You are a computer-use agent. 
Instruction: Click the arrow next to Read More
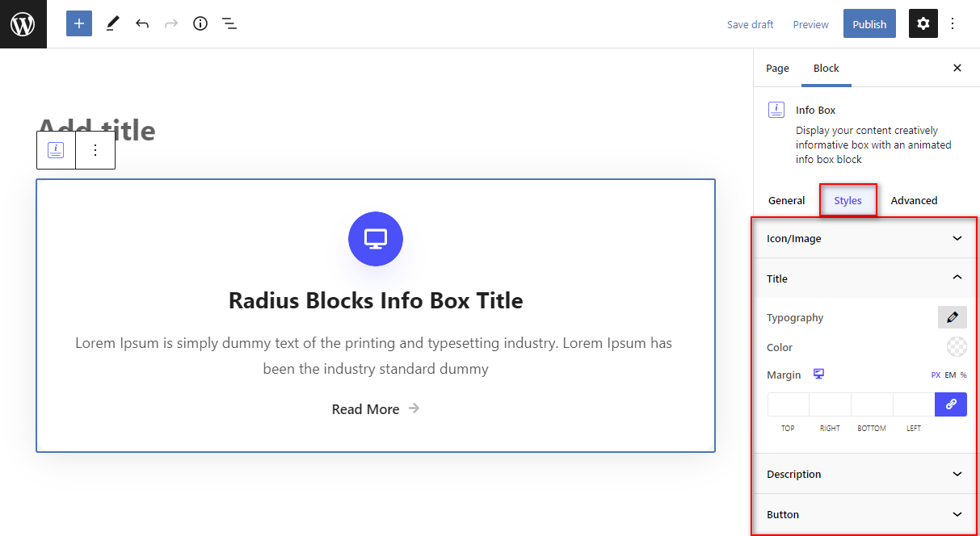point(414,408)
